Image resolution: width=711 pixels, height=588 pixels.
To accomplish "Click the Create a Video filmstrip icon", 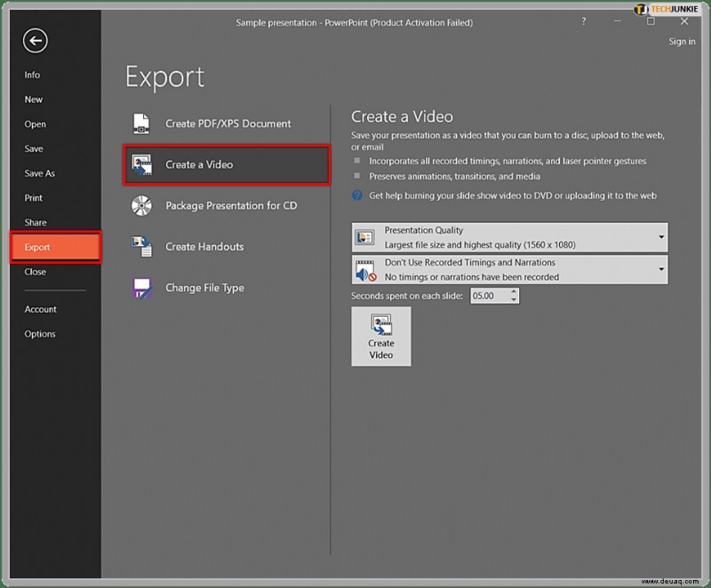I will click(141, 164).
